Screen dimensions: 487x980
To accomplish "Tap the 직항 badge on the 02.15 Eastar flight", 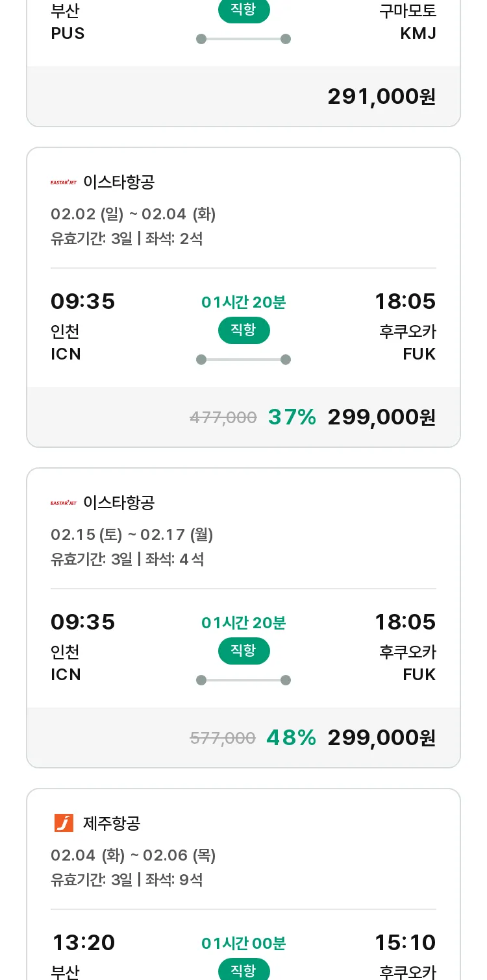I will (243, 650).
